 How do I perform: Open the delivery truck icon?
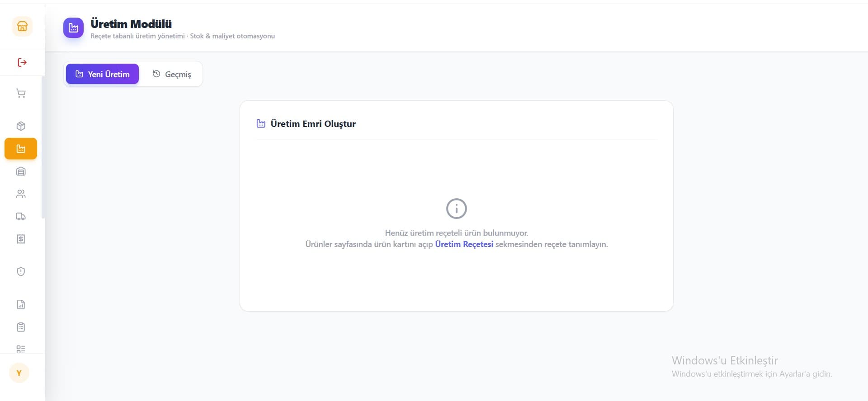(x=21, y=216)
